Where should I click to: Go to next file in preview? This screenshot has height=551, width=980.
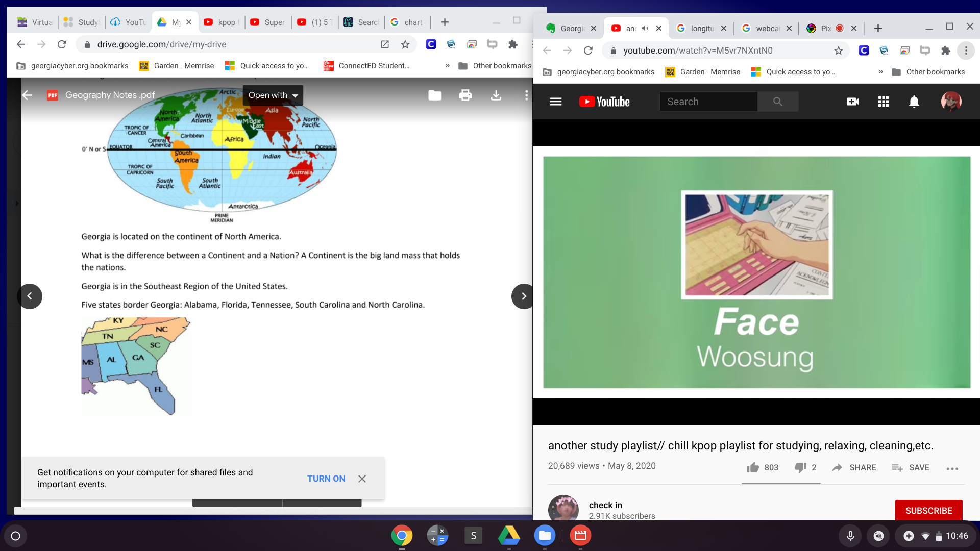coord(523,296)
